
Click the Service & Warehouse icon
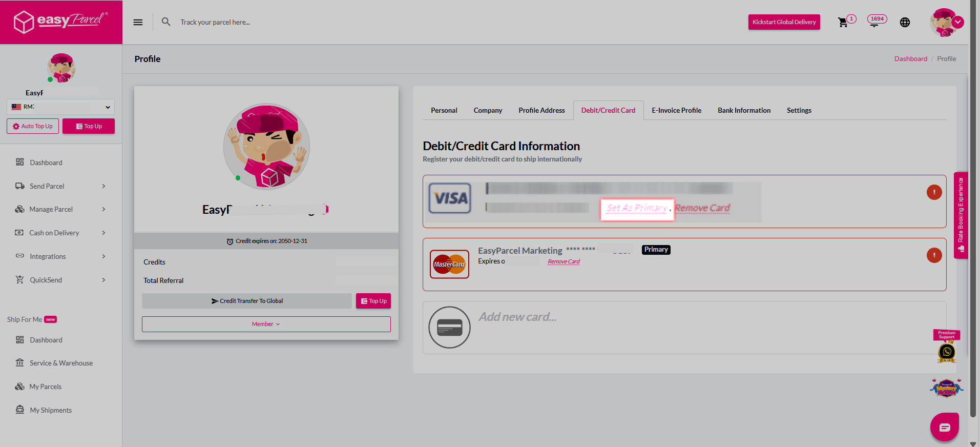click(20, 362)
